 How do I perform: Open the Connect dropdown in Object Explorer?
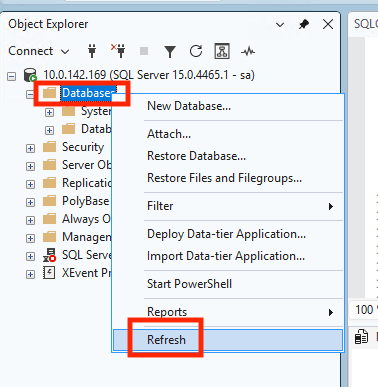38,51
